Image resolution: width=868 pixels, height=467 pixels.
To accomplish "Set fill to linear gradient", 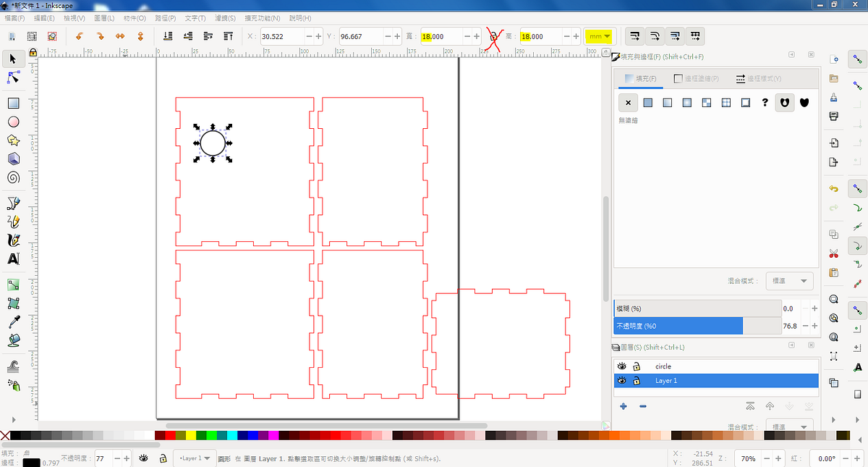I will (x=668, y=103).
